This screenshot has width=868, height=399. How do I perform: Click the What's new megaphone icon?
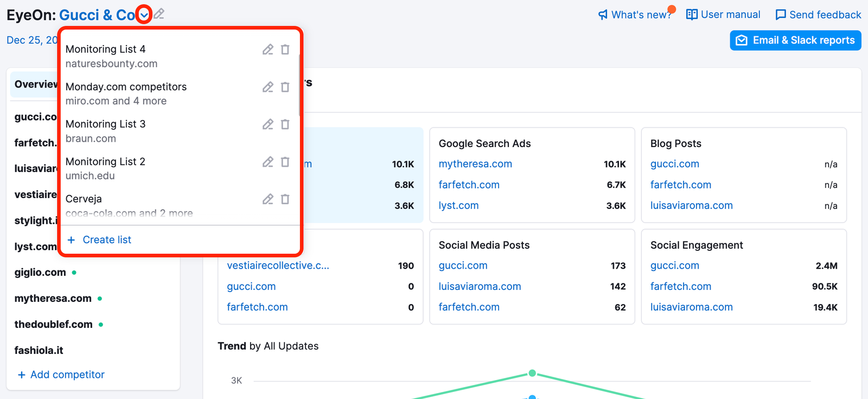click(603, 15)
